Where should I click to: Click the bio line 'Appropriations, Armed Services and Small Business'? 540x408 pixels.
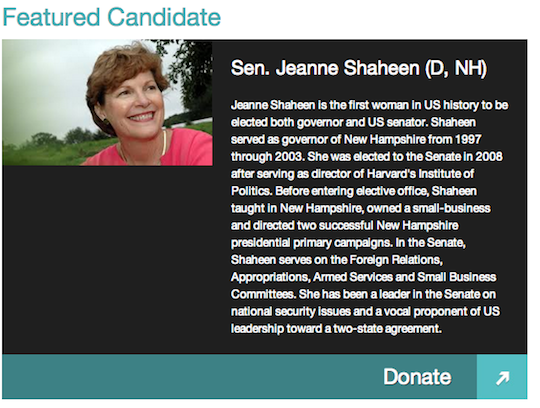(x=364, y=277)
